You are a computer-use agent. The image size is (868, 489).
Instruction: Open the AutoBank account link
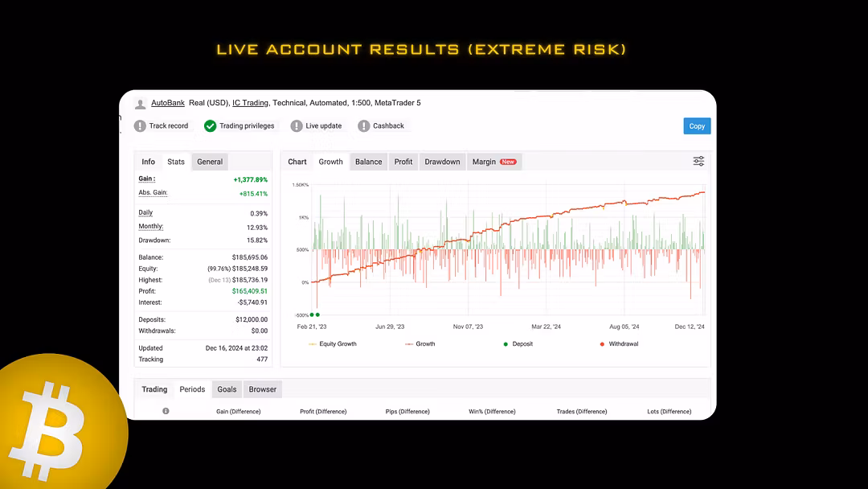point(168,103)
